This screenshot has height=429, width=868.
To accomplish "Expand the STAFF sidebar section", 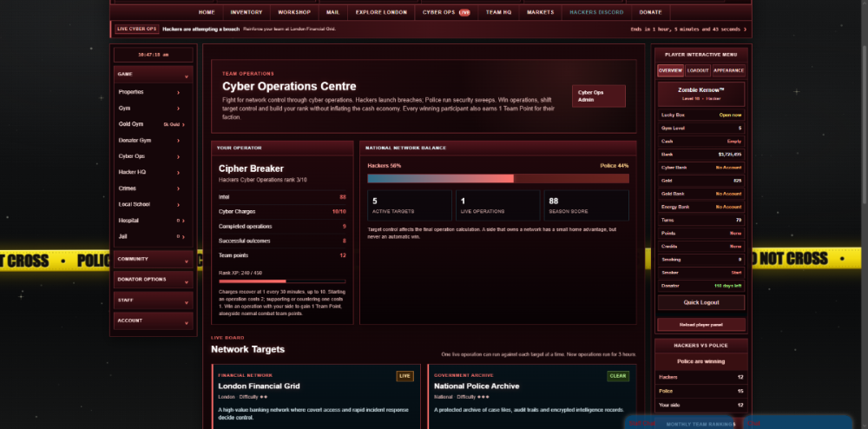I will [x=154, y=300].
